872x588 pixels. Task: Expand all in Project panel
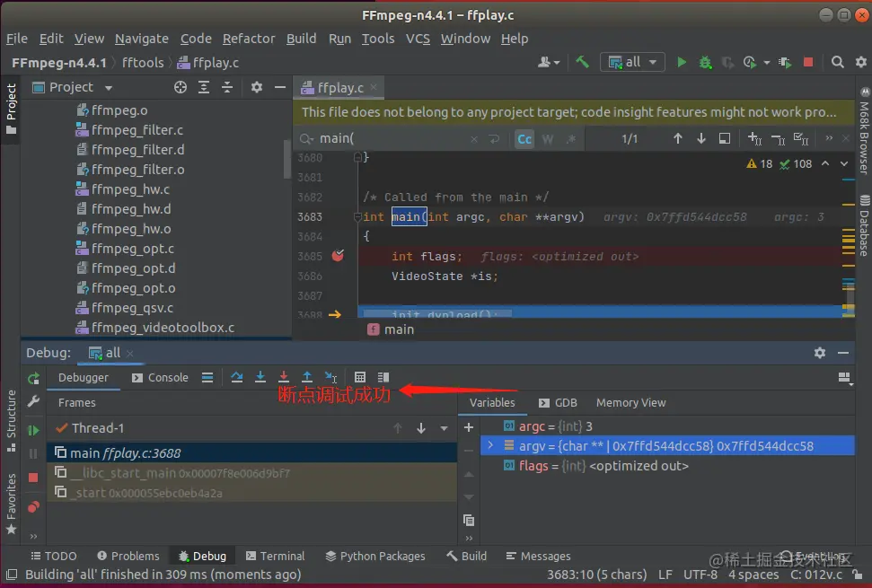tap(204, 87)
